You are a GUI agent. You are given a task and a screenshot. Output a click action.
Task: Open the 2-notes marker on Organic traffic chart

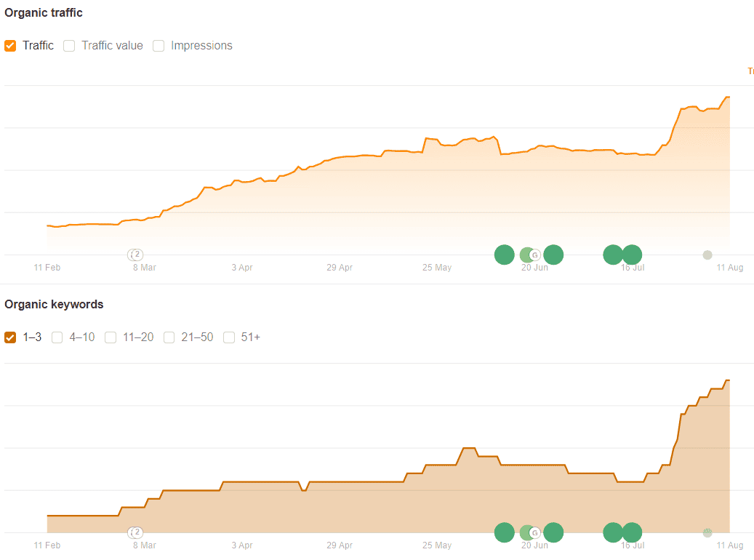coord(136,255)
